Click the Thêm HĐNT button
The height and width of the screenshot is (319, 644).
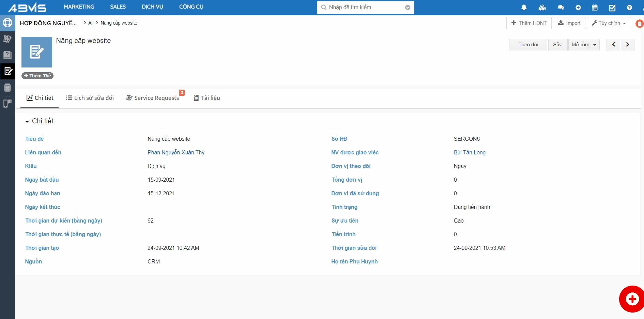pyautogui.click(x=529, y=23)
